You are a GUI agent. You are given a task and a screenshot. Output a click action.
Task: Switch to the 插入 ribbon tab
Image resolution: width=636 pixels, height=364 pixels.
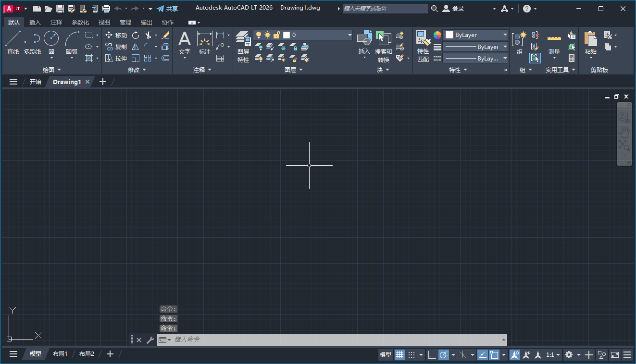(34, 22)
